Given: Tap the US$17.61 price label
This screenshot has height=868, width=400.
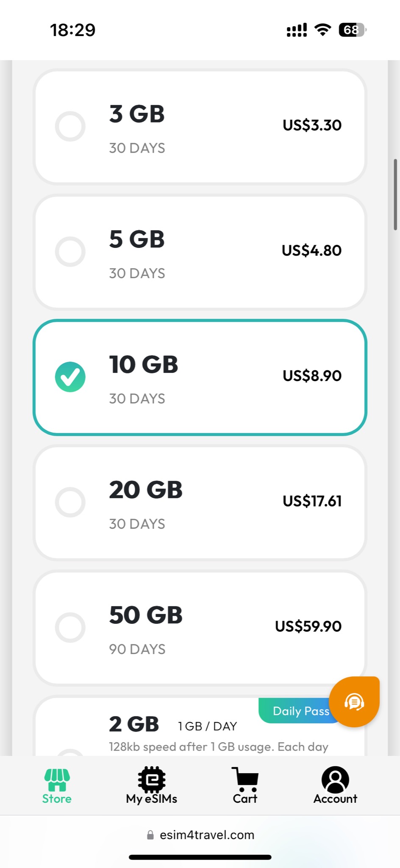Looking at the screenshot, I should (312, 501).
